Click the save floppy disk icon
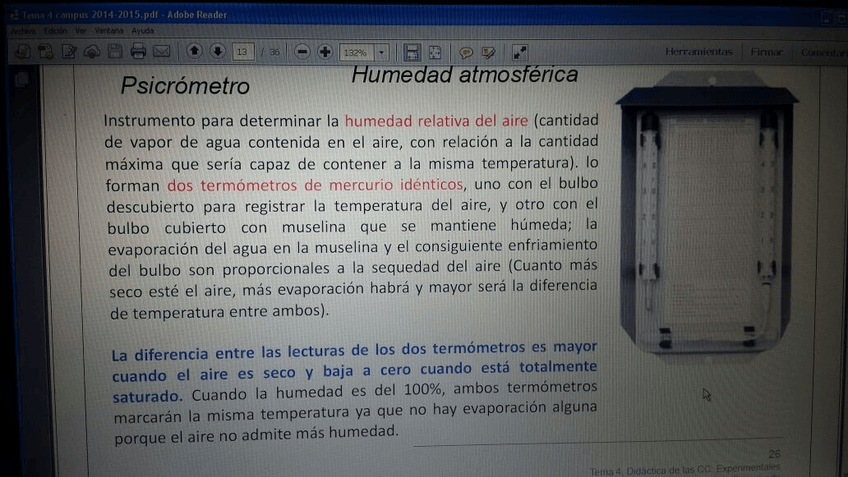 point(115,52)
